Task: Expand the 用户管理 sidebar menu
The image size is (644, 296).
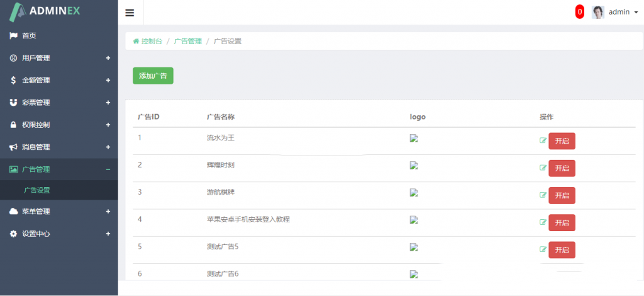Action: tap(58, 58)
